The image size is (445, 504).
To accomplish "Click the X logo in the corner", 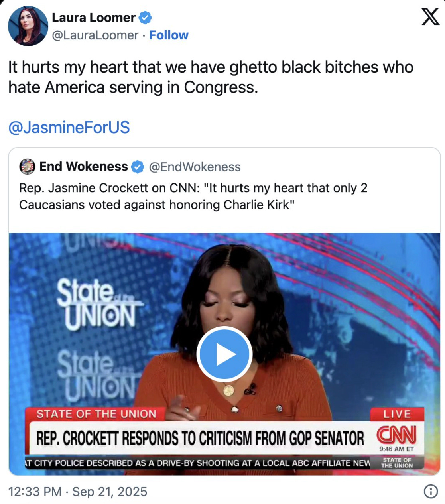I will [x=430, y=17].
